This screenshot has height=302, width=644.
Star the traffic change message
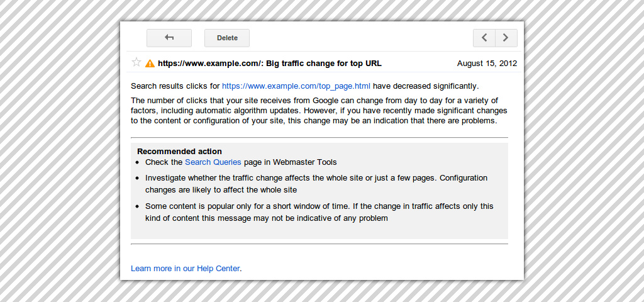[136, 62]
